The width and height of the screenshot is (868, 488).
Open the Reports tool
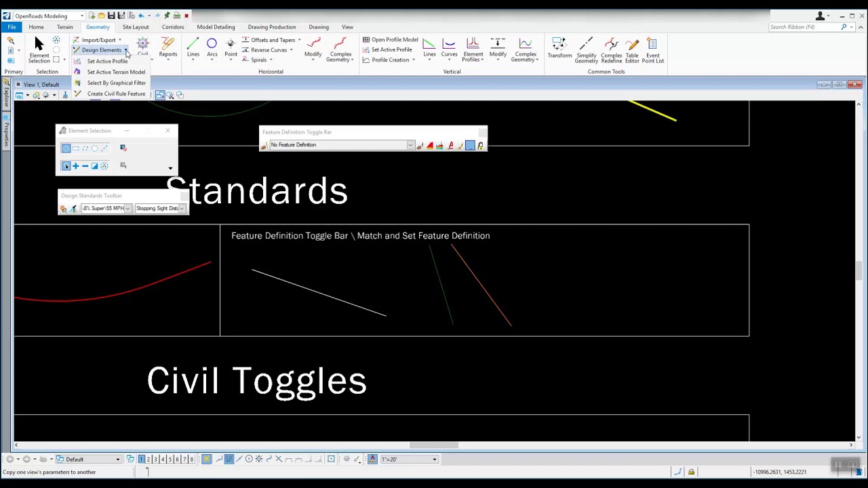point(167,48)
